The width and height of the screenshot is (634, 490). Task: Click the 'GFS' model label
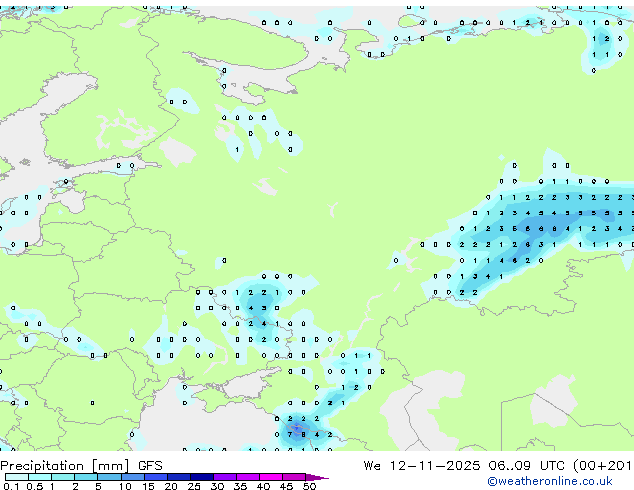(x=150, y=466)
